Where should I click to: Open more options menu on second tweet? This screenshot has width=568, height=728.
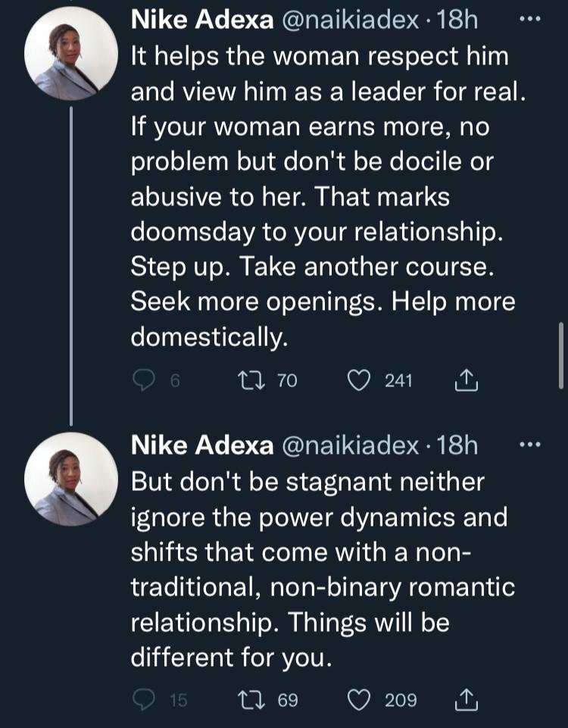tap(530, 445)
